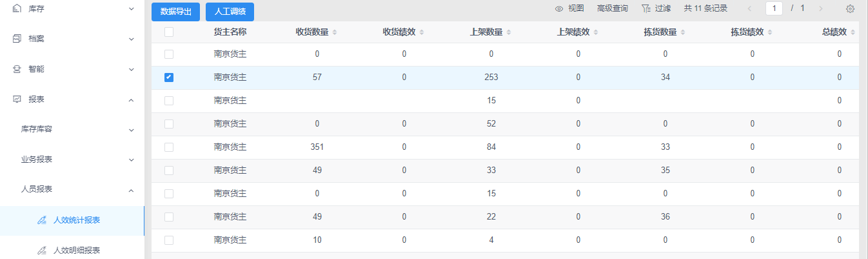Click the 拣货数量 cell showing 34
Screen dimensions: 868x259
[666, 78]
